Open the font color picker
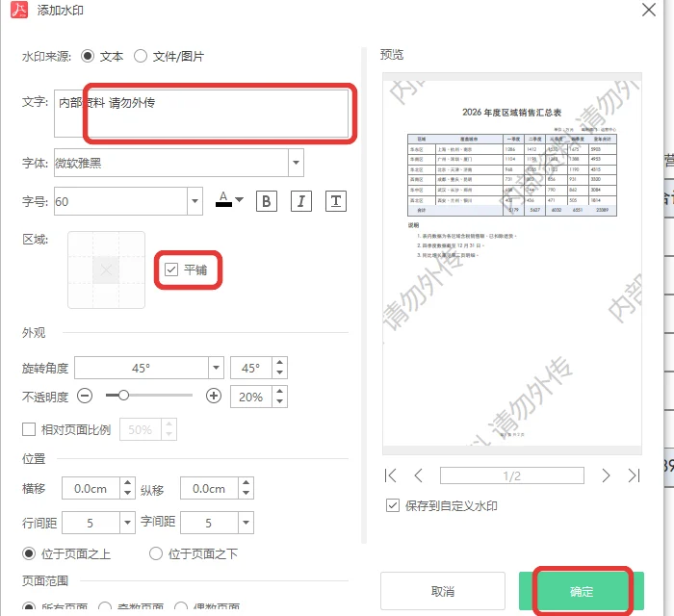Image resolution: width=674 pixels, height=616 pixels. [x=229, y=200]
